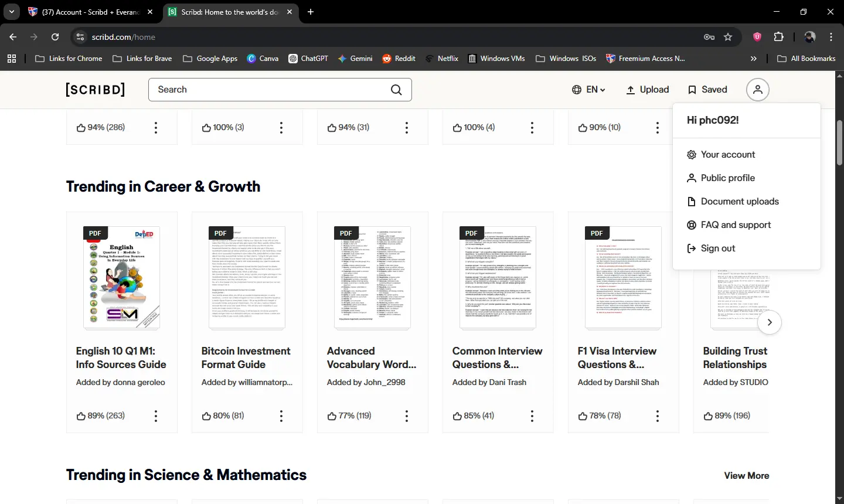The height and width of the screenshot is (504, 844).
Task: Click the 85% (41) thumbs-up rating
Action: click(474, 416)
